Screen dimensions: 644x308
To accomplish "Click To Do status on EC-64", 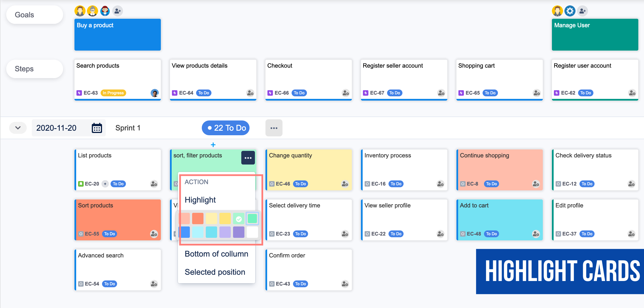I will click(203, 93).
